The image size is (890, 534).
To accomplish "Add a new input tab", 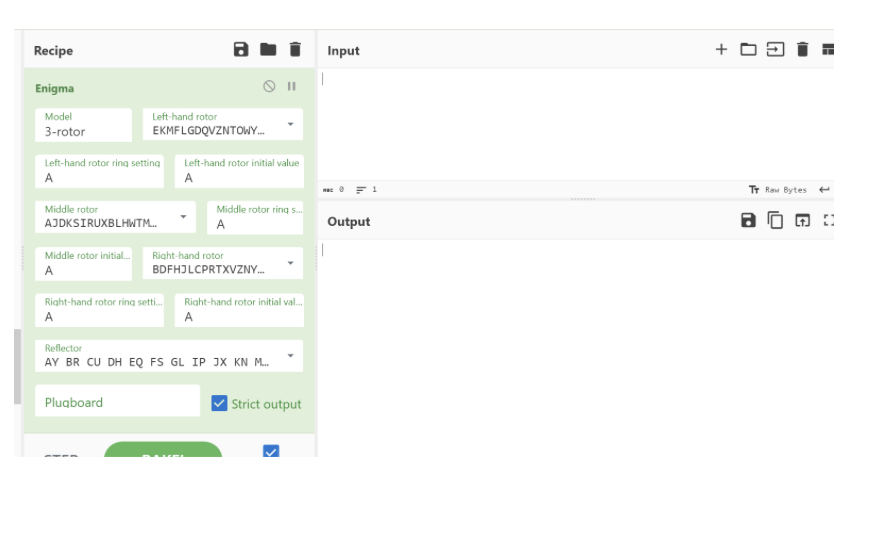I will (721, 49).
